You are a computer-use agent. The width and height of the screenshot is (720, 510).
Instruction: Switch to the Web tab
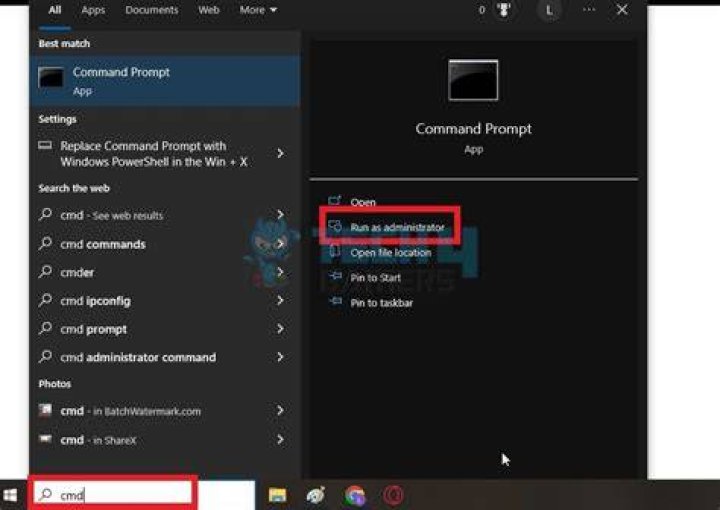tap(208, 10)
